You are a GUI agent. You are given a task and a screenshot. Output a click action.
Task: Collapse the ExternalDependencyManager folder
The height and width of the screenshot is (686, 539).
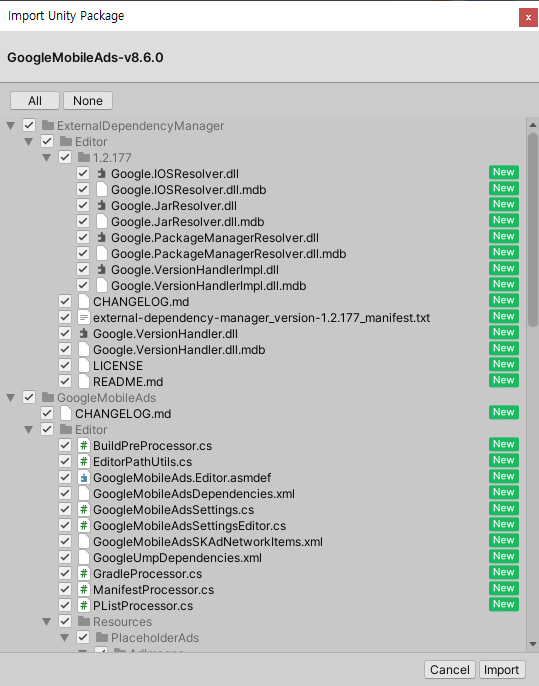coord(11,126)
